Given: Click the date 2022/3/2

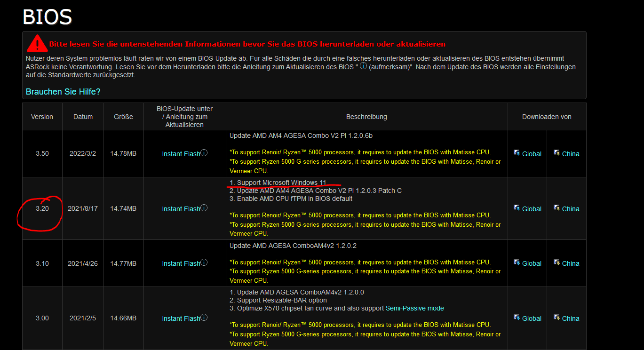Looking at the screenshot, I should click(x=83, y=154).
